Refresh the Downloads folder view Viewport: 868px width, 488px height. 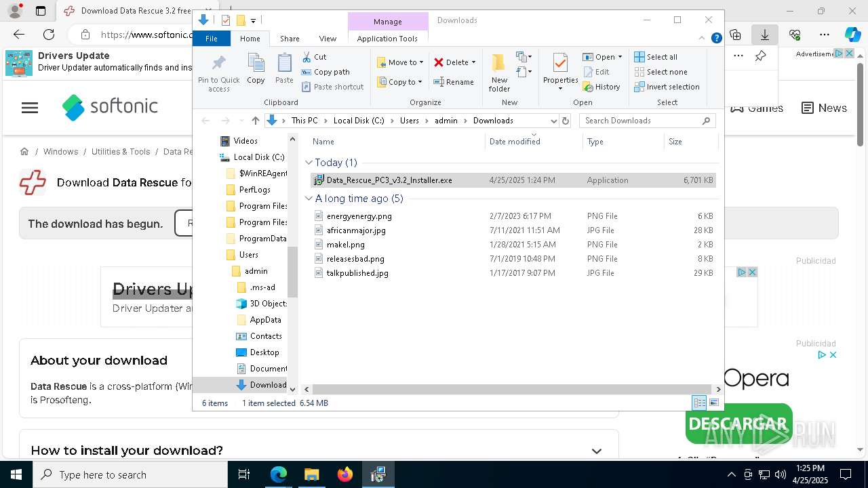(x=566, y=121)
